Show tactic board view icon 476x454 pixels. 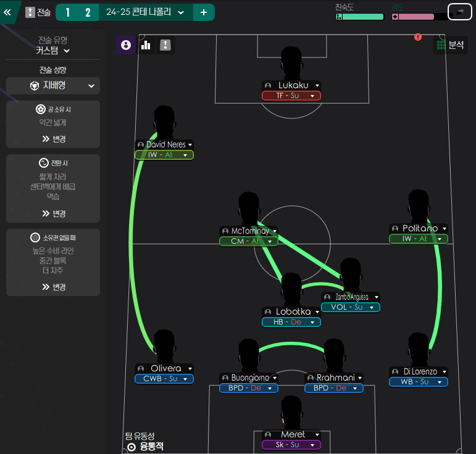[x=165, y=45]
